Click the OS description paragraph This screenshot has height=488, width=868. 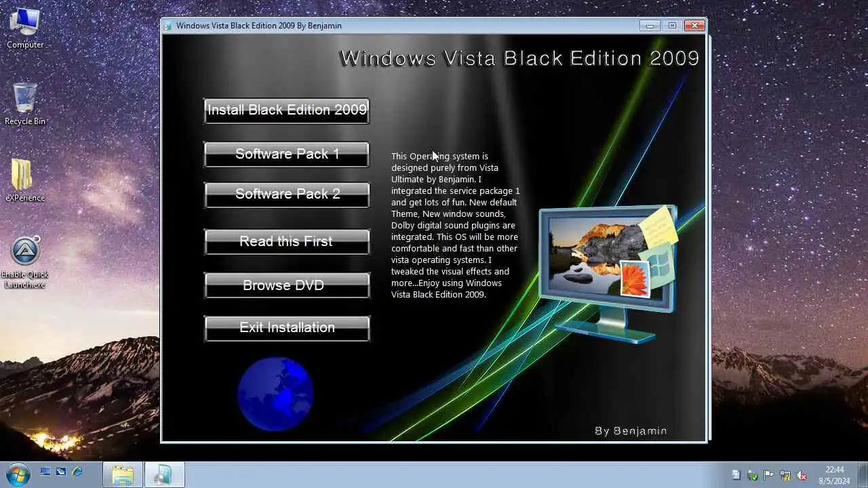coord(456,225)
